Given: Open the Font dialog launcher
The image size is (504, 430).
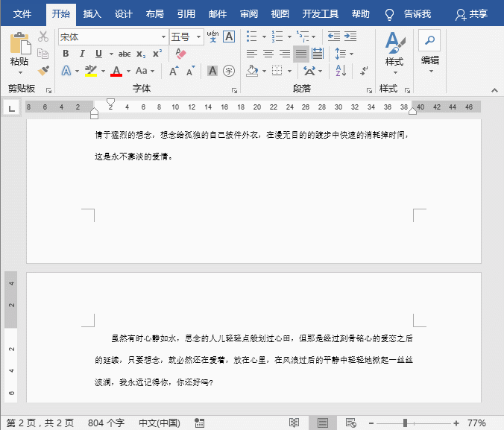Looking at the screenshot, I should pyautogui.click(x=234, y=91).
